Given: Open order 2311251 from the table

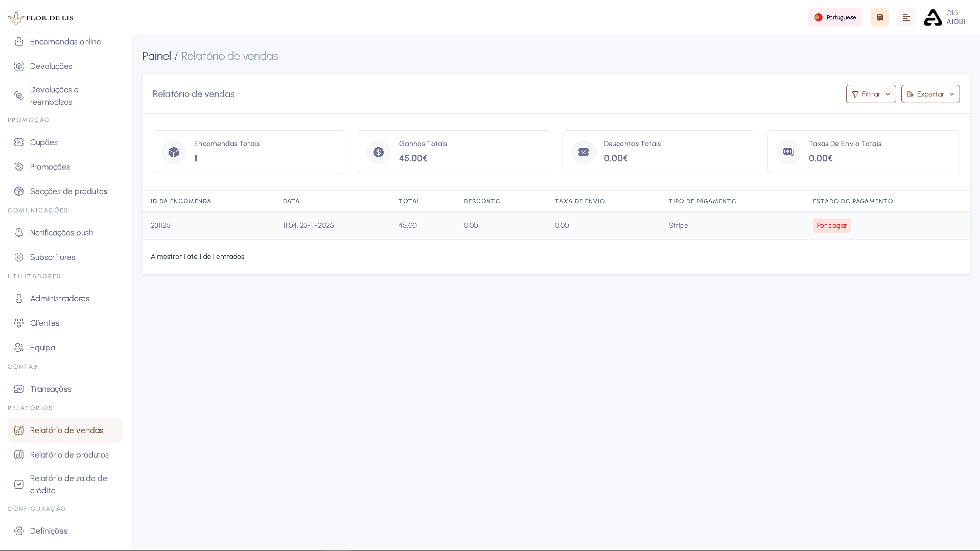Looking at the screenshot, I should 161,225.
